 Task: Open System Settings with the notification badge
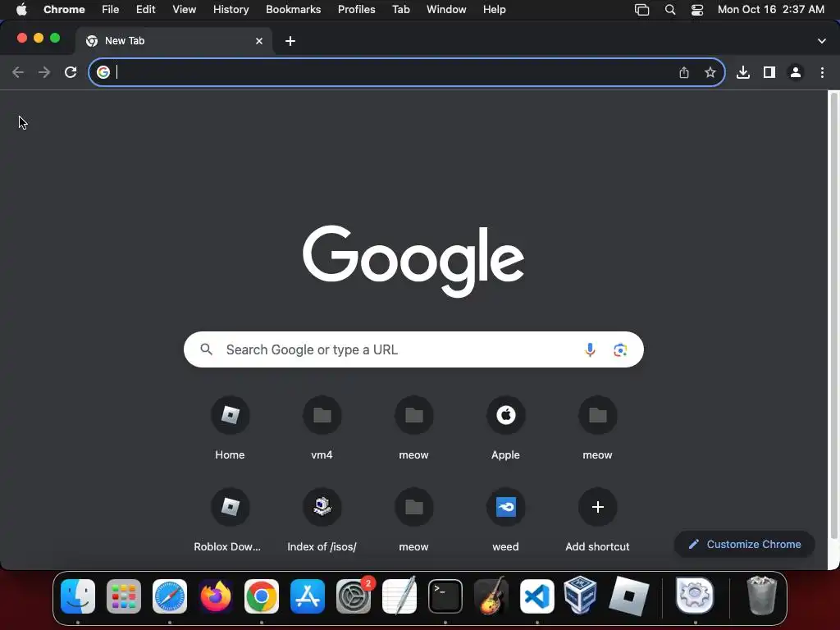click(354, 596)
